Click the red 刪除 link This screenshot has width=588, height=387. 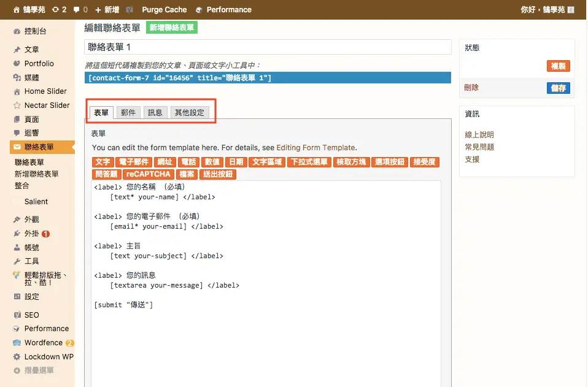click(471, 88)
